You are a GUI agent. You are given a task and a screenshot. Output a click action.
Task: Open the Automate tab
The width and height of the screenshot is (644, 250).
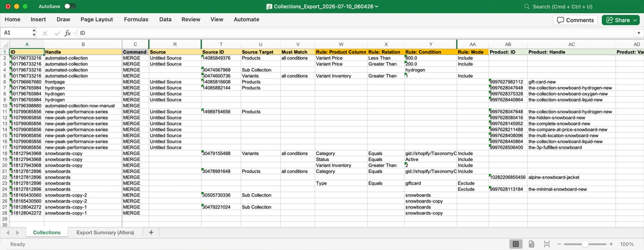coord(246,19)
